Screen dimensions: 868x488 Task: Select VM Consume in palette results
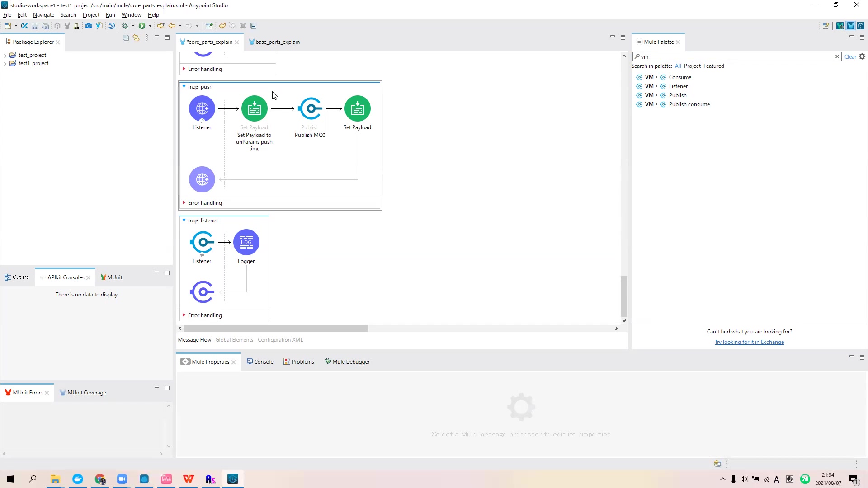664,77
